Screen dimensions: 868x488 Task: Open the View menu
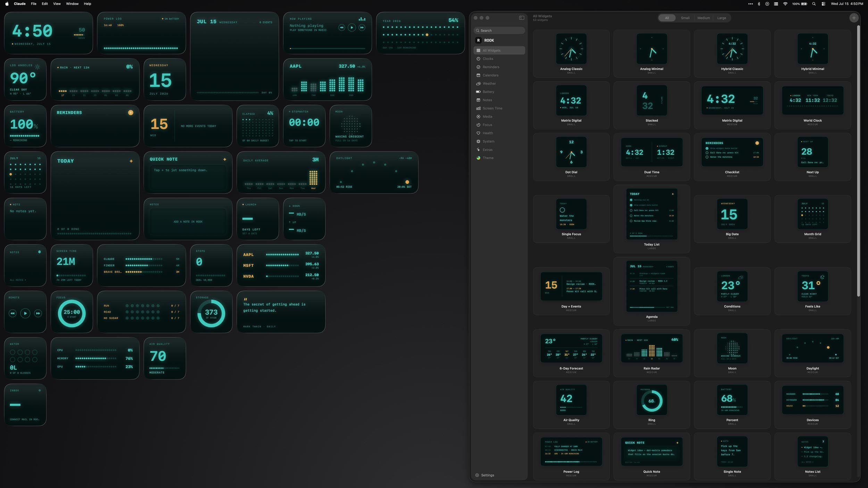[57, 4]
